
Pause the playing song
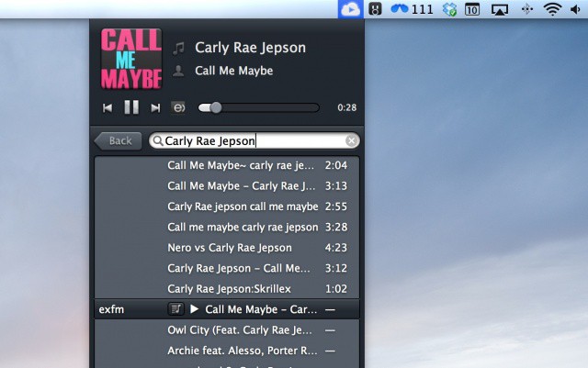point(131,107)
